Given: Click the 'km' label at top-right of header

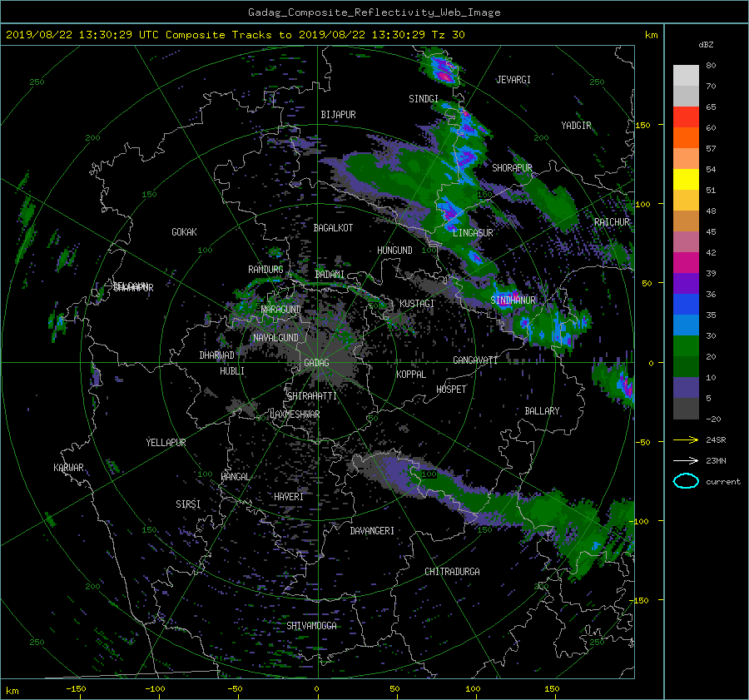Looking at the screenshot, I should click(651, 35).
